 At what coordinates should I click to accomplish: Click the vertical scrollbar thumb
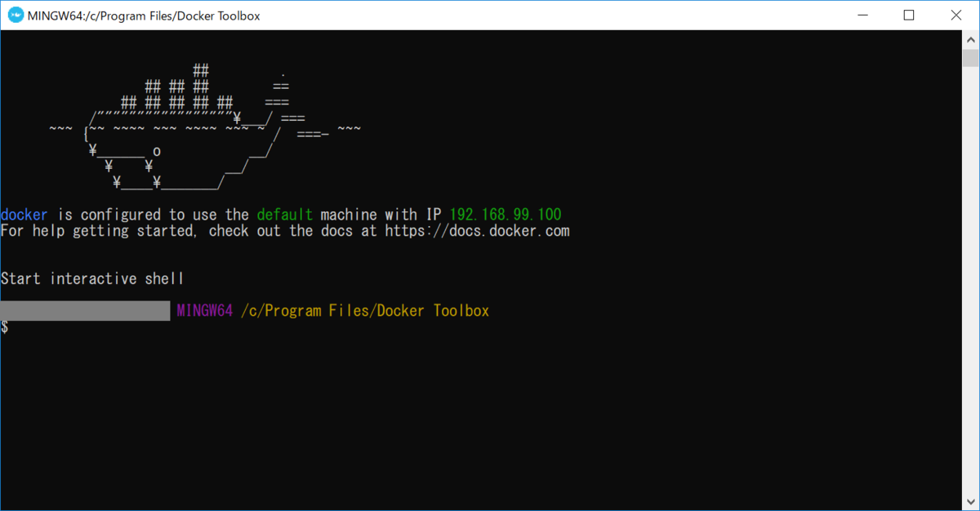(x=970, y=57)
